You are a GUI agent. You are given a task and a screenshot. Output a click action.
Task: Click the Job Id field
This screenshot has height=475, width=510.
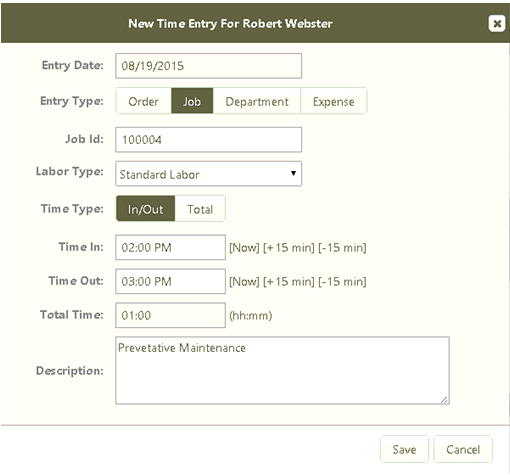tap(209, 139)
